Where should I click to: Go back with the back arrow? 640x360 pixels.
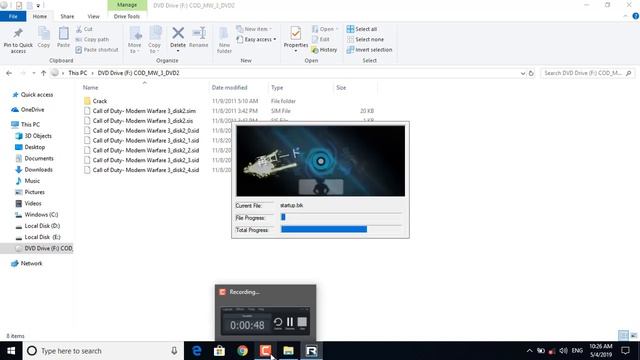[9, 73]
